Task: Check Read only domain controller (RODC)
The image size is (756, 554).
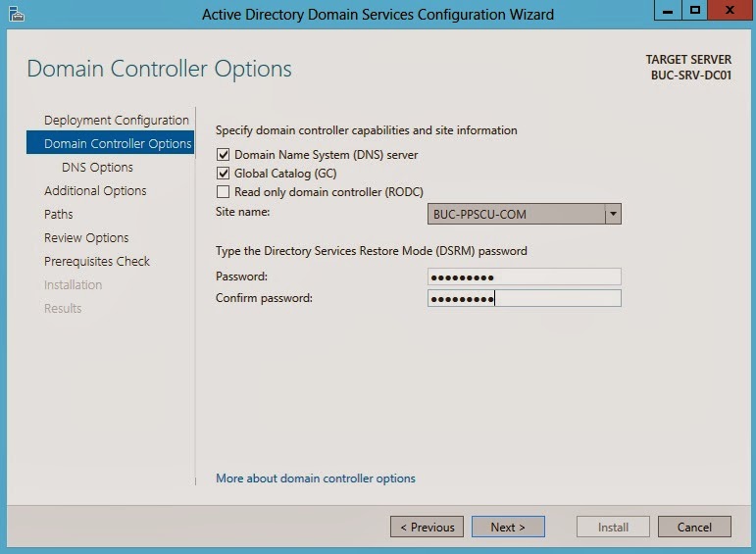Action: [223, 192]
